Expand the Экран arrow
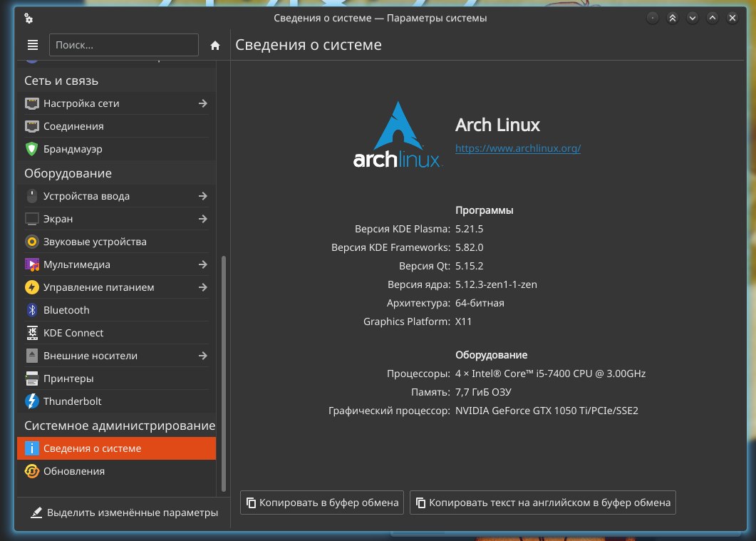This screenshot has height=541, width=756. [x=203, y=219]
